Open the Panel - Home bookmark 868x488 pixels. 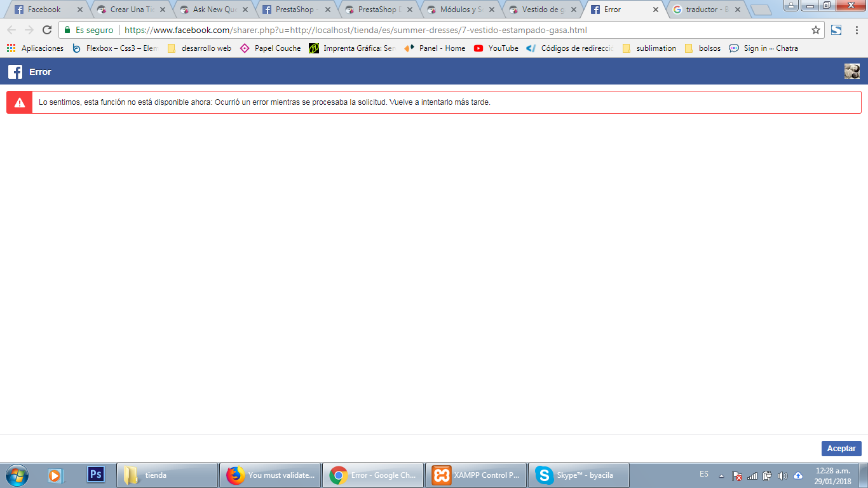coord(435,48)
